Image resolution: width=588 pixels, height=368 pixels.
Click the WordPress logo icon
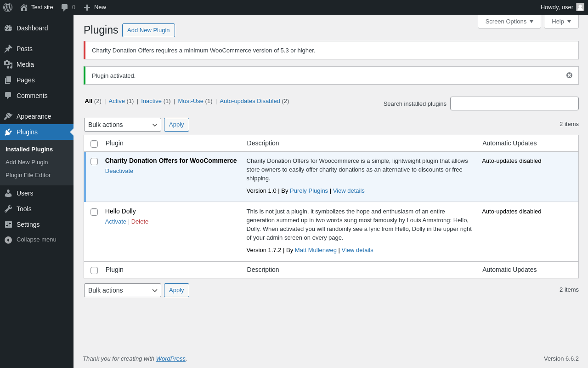[8, 7]
